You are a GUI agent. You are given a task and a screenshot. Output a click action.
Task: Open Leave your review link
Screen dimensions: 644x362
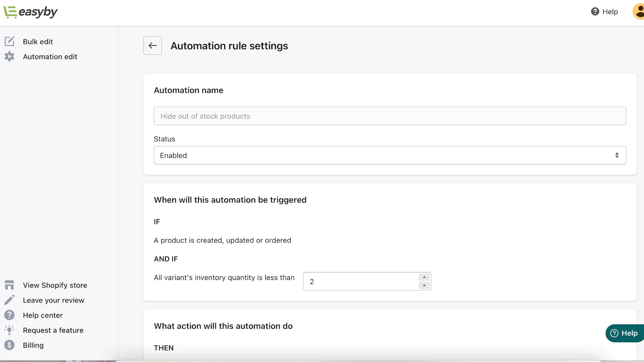[x=54, y=300]
